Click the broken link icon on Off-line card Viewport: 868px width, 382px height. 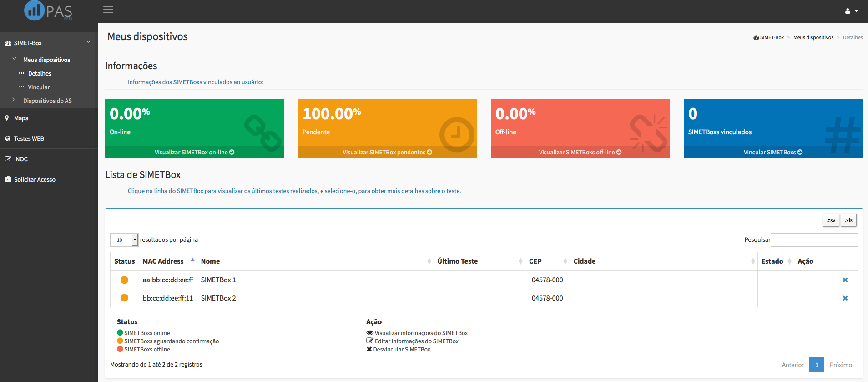point(649,133)
